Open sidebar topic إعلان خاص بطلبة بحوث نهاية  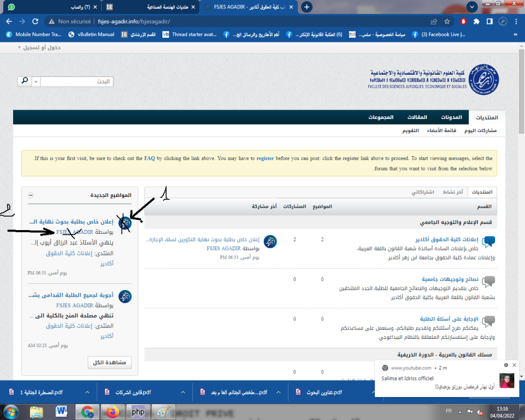[71, 222]
